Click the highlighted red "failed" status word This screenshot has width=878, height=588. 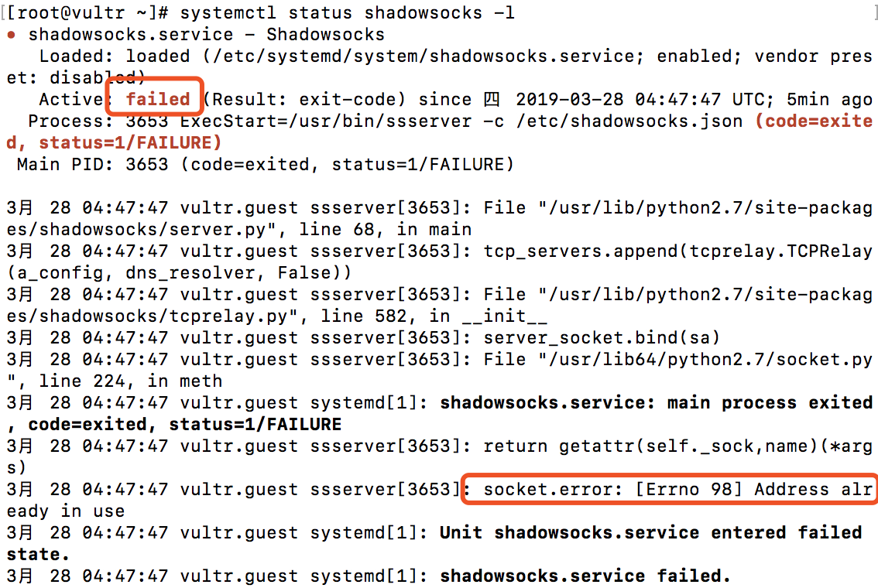pos(158,99)
